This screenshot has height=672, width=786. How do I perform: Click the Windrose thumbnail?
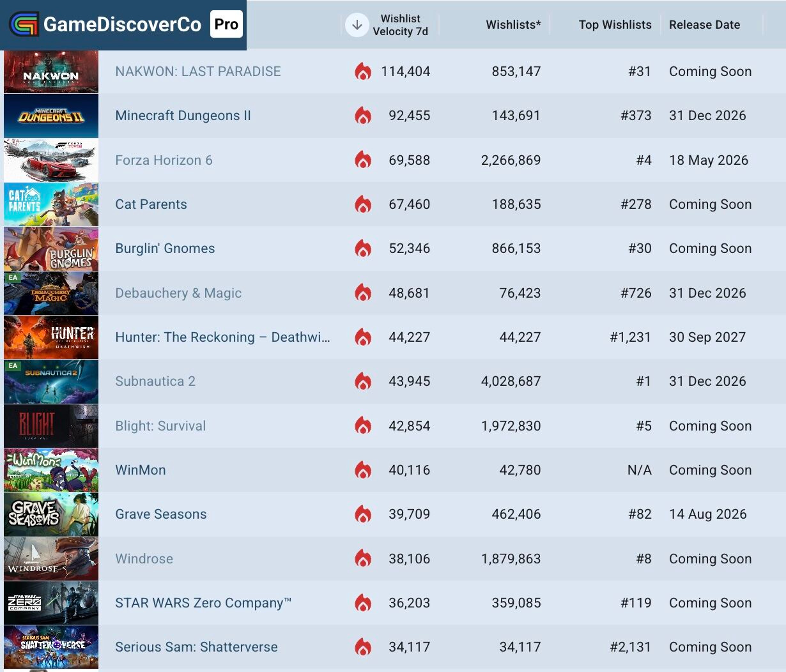point(51,559)
